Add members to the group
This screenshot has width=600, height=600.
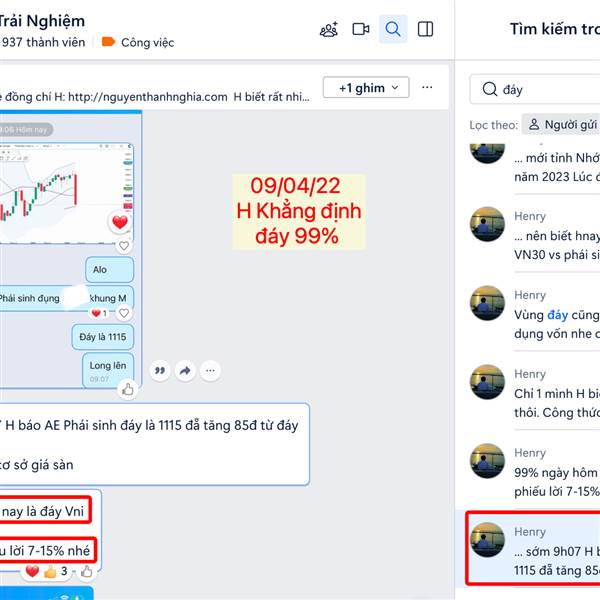(329, 29)
